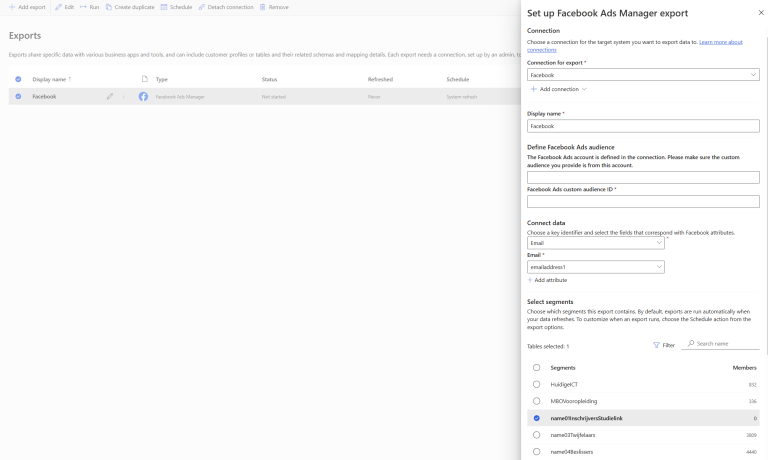Select the name04Beslissers segment
This screenshot has width=768, height=460.
(536, 452)
